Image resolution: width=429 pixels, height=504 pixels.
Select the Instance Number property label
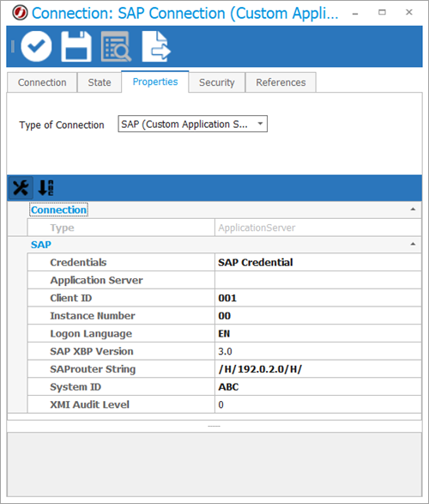[93, 316]
